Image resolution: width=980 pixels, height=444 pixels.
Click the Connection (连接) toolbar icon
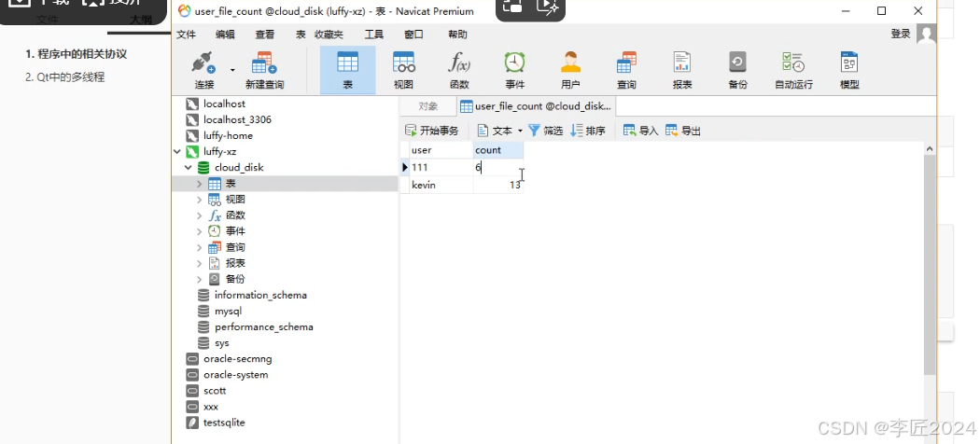pyautogui.click(x=203, y=70)
